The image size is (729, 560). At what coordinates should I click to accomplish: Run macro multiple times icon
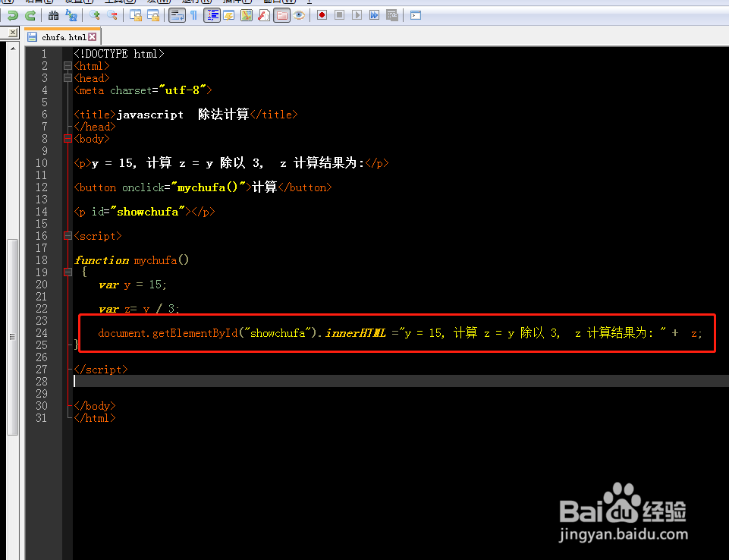pyautogui.click(x=374, y=15)
